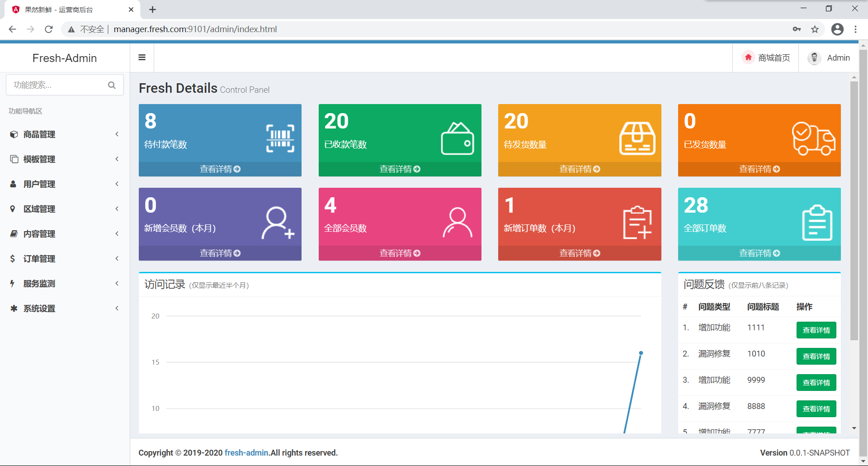Click the Admin username in header
868x466 pixels.
tap(838, 58)
